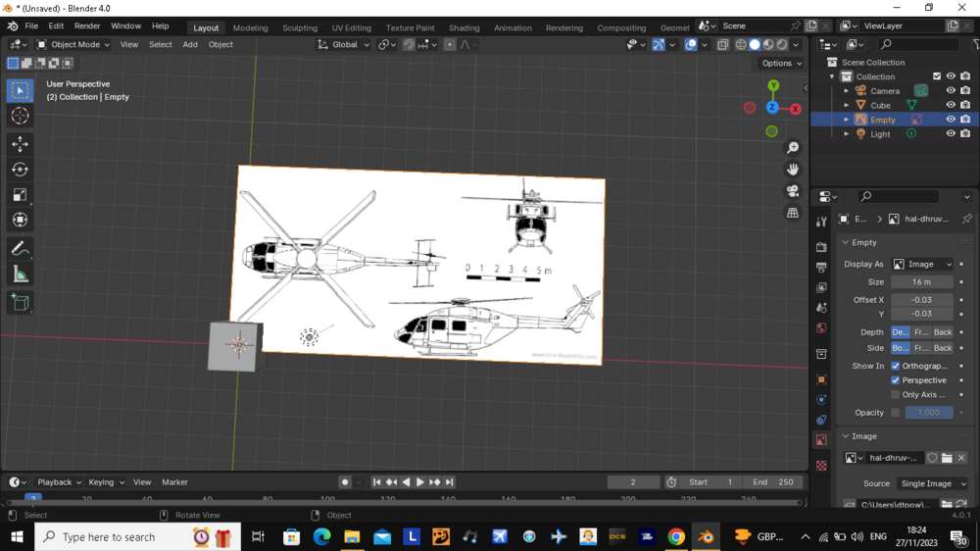Image resolution: width=980 pixels, height=551 pixels.
Task: Click the Opacity value slider
Action: click(x=928, y=413)
